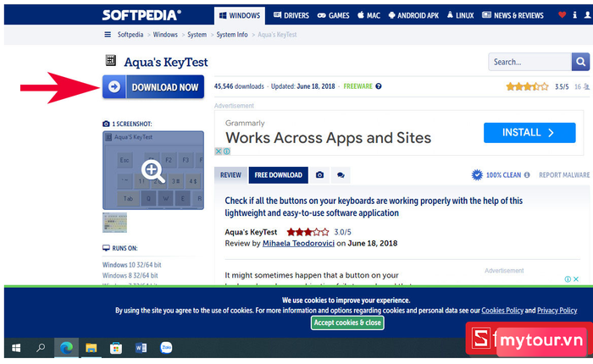Click the Softpedia logo

(x=141, y=15)
